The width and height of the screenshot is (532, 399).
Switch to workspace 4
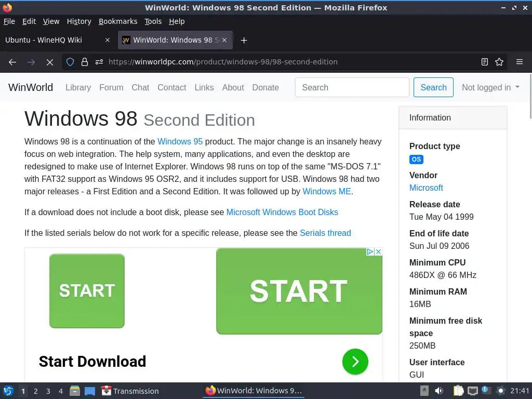pyautogui.click(x=61, y=391)
